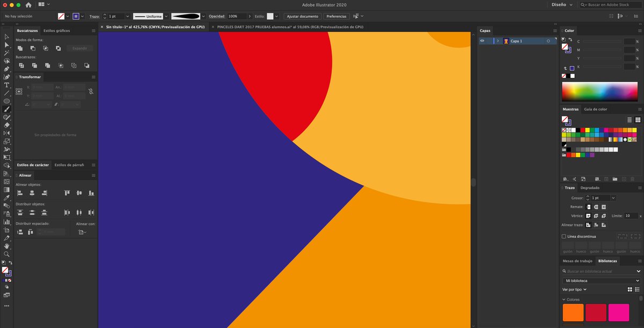Select the Type tool in toolbar
644x328 pixels.
(6, 85)
